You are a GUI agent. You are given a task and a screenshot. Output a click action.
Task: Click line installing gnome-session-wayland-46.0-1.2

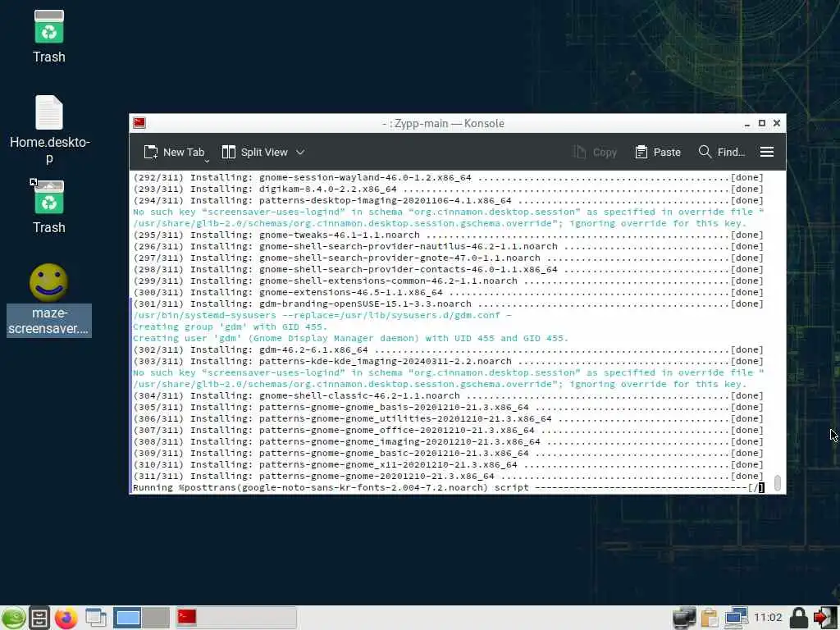[x=448, y=177]
